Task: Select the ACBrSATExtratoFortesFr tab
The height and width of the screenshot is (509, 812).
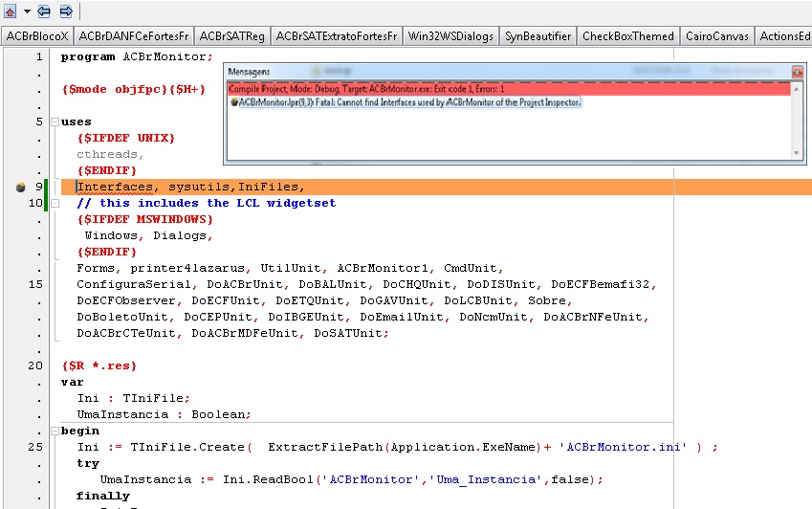Action: pos(337,36)
